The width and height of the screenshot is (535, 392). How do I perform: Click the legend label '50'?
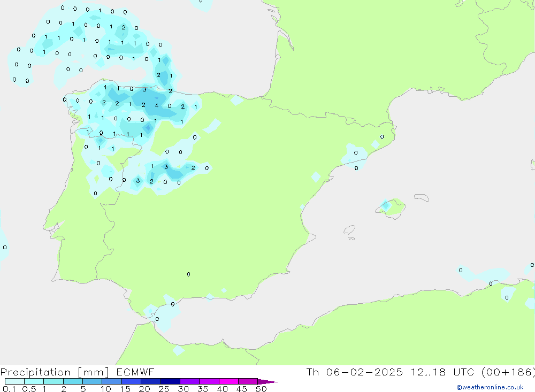coord(261,389)
